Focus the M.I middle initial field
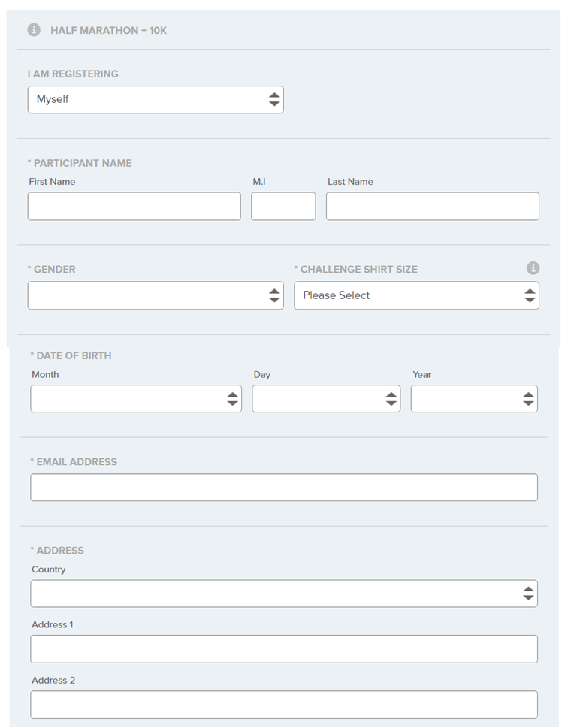The width and height of the screenshot is (562, 728). [x=283, y=207]
